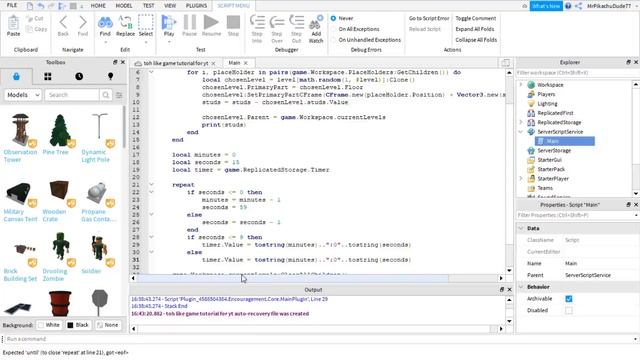Expand the Workspace tree node
The width and height of the screenshot is (640, 360).
point(521,85)
